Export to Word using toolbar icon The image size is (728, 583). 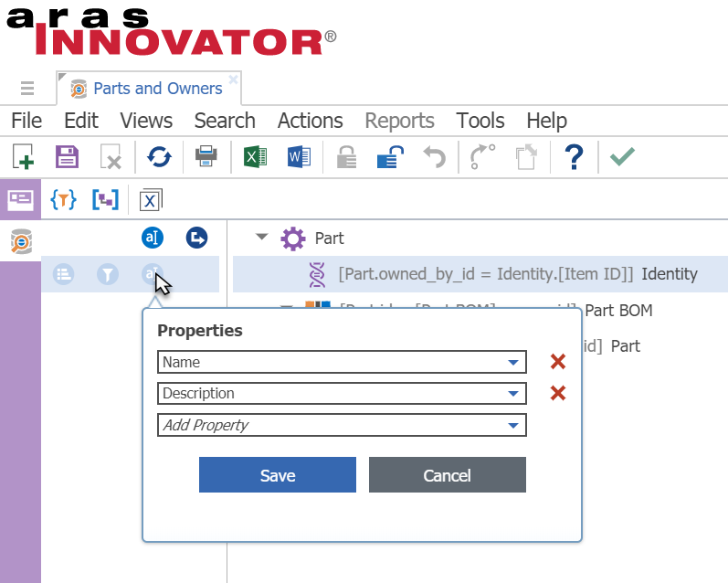[x=299, y=157]
